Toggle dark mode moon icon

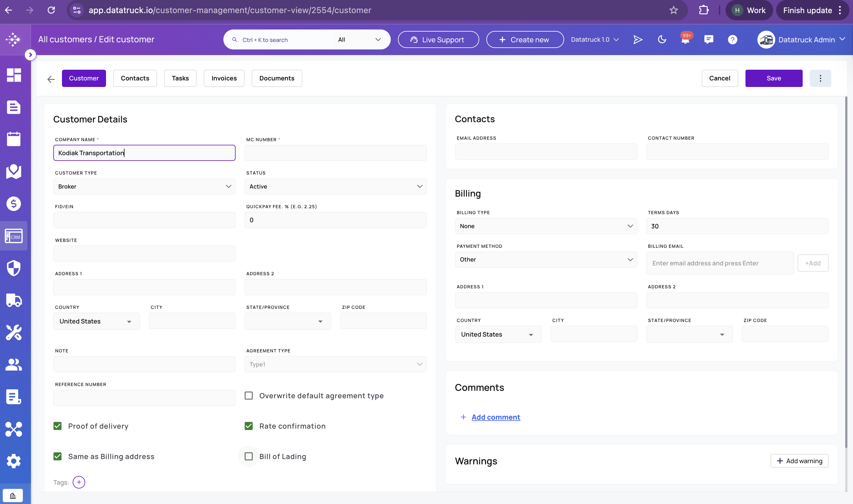click(x=662, y=40)
